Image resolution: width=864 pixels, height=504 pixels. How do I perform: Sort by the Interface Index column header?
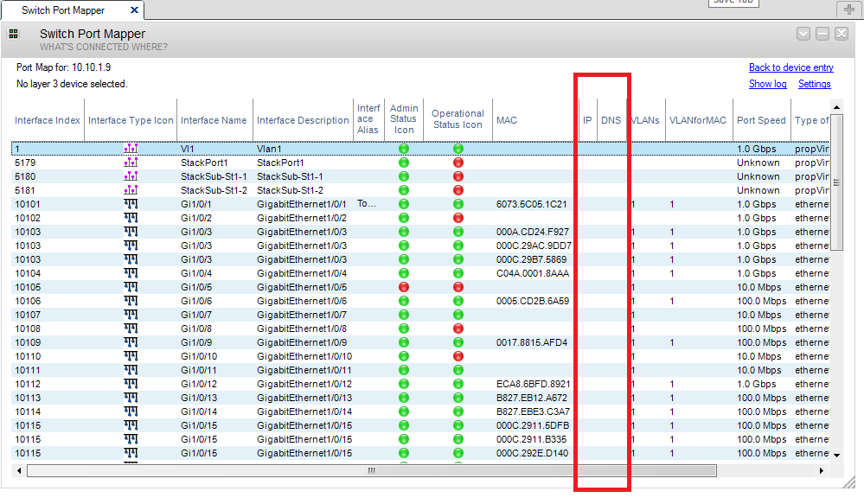coord(48,120)
